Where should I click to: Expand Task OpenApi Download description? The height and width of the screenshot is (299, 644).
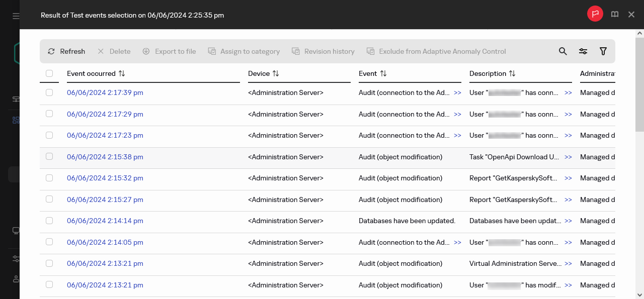pyautogui.click(x=568, y=157)
